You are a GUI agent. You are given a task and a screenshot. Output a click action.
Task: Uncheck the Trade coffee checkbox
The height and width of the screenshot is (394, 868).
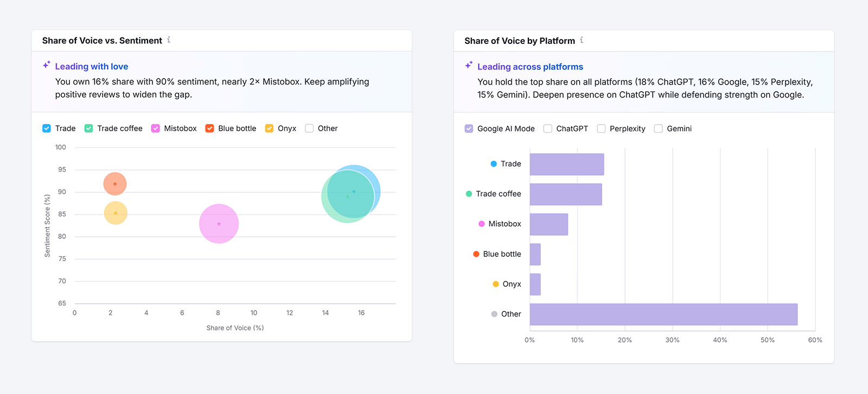click(89, 128)
